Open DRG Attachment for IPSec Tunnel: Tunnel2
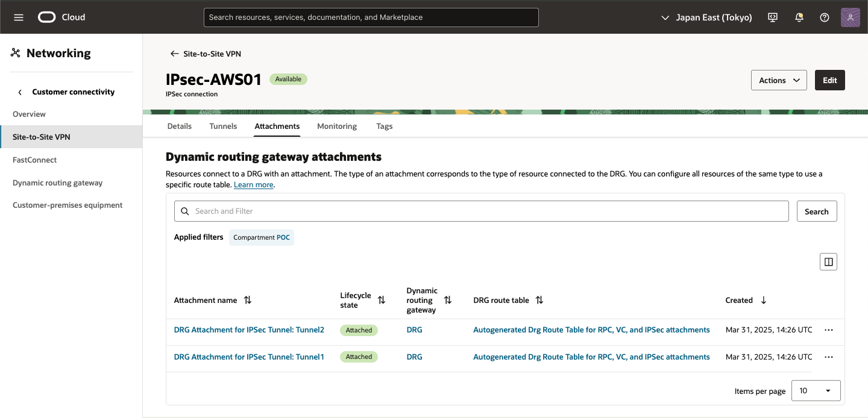Image resolution: width=868 pixels, height=418 pixels. click(x=249, y=330)
